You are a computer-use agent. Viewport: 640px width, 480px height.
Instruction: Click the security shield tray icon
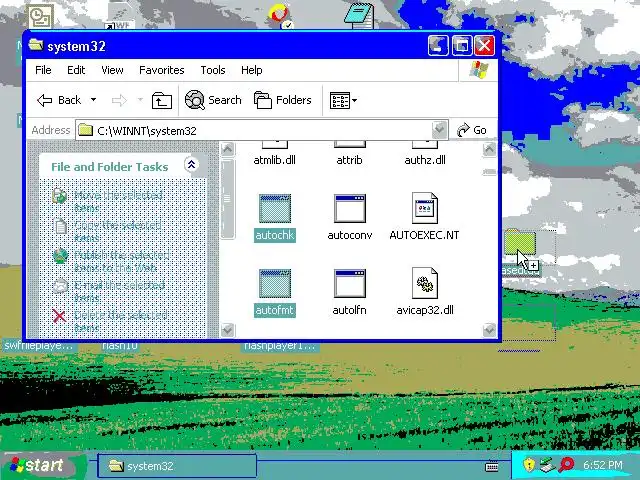click(x=529, y=464)
